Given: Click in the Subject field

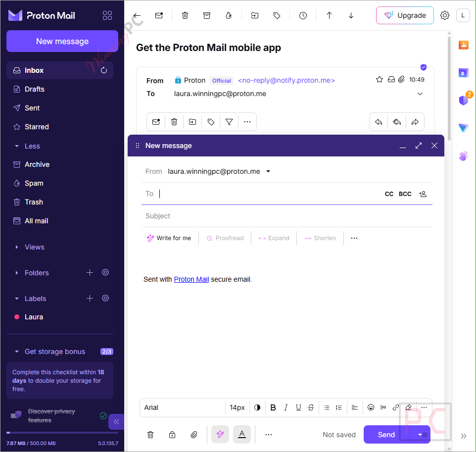Looking at the screenshot, I should (x=287, y=216).
